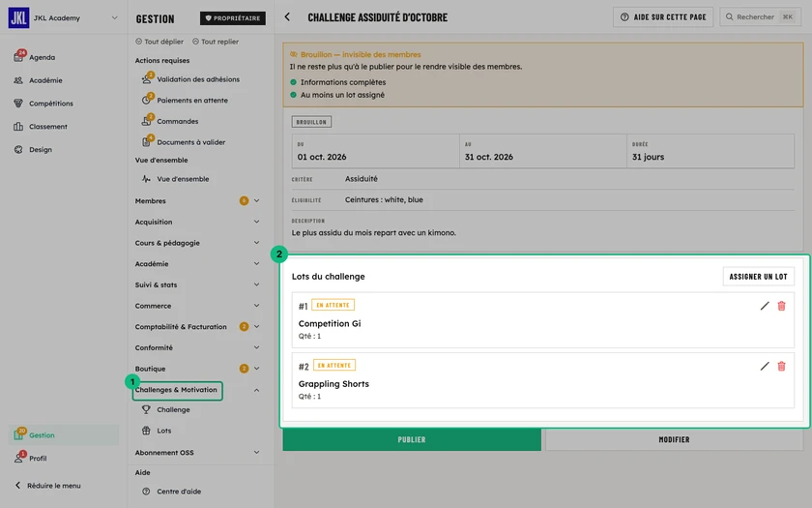This screenshot has width=812, height=508.
Task: Click the search magnifier icon
Action: (729, 17)
